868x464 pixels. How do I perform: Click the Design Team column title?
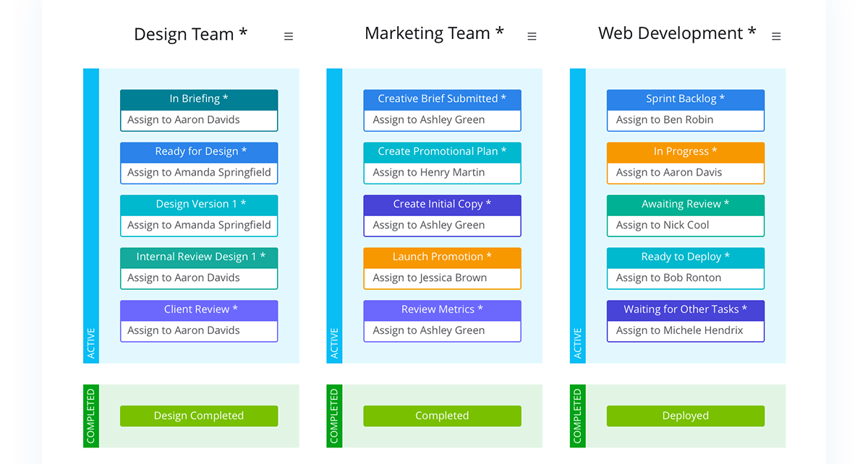click(191, 34)
